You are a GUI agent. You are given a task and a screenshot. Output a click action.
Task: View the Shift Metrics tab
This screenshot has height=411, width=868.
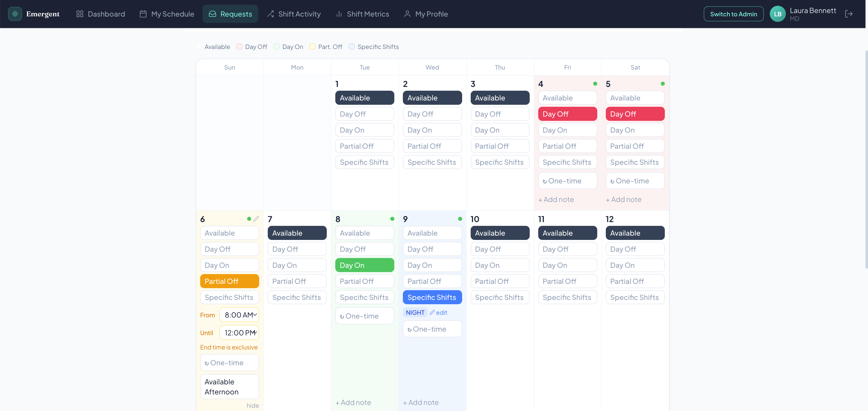(x=362, y=14)
